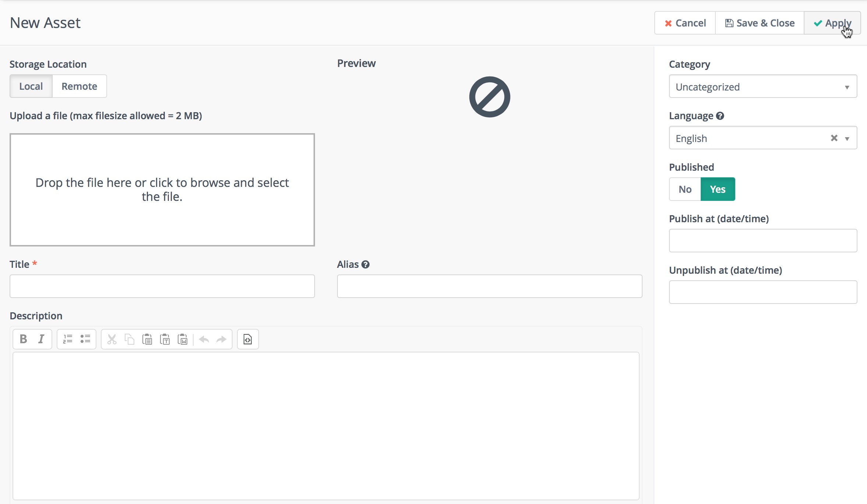This screenshot has width=867, height=504.
Task: Expand the Language dropdown arrow
Action: (847, 139)
